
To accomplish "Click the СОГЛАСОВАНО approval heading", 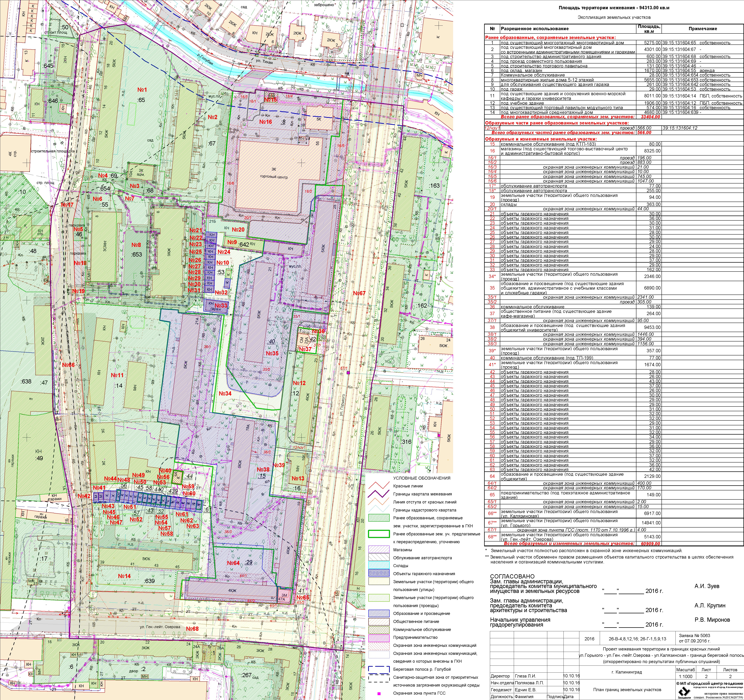I will 512,577.
